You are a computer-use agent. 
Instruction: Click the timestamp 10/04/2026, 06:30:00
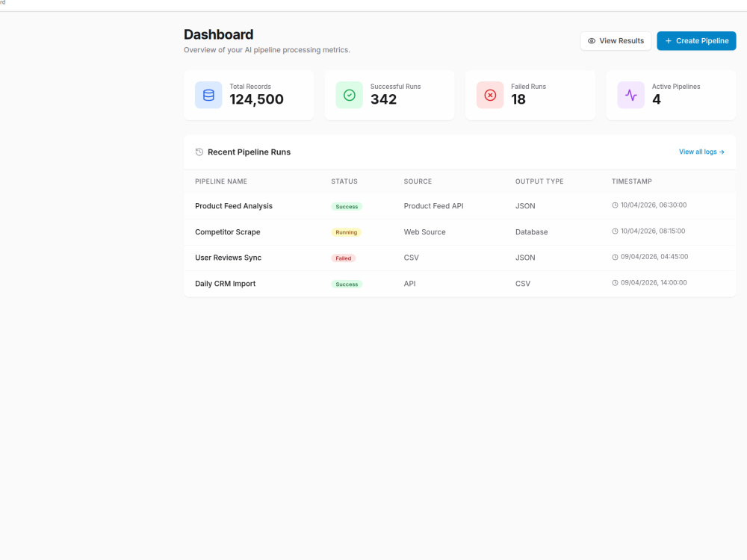tap(654, 205)
